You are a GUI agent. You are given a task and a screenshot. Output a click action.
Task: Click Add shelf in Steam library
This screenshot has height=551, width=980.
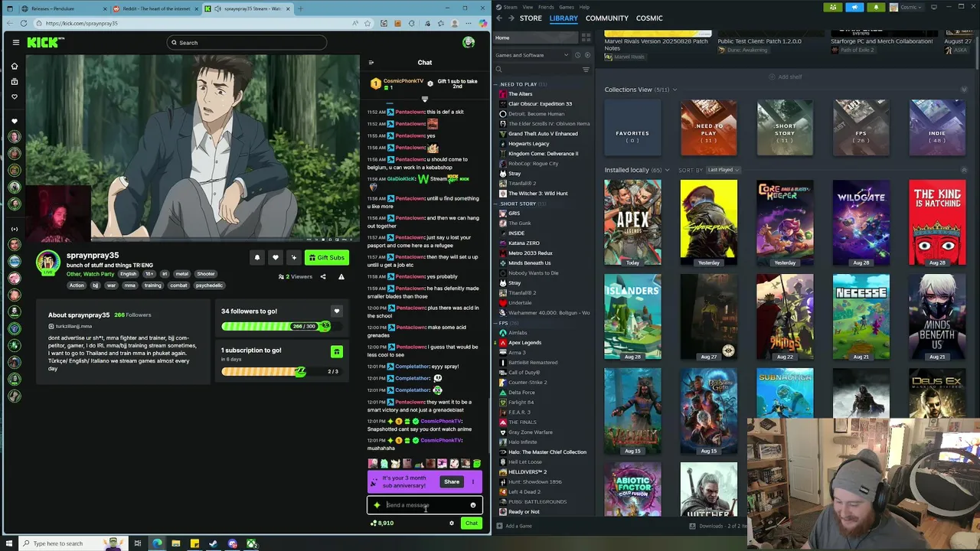786,77
